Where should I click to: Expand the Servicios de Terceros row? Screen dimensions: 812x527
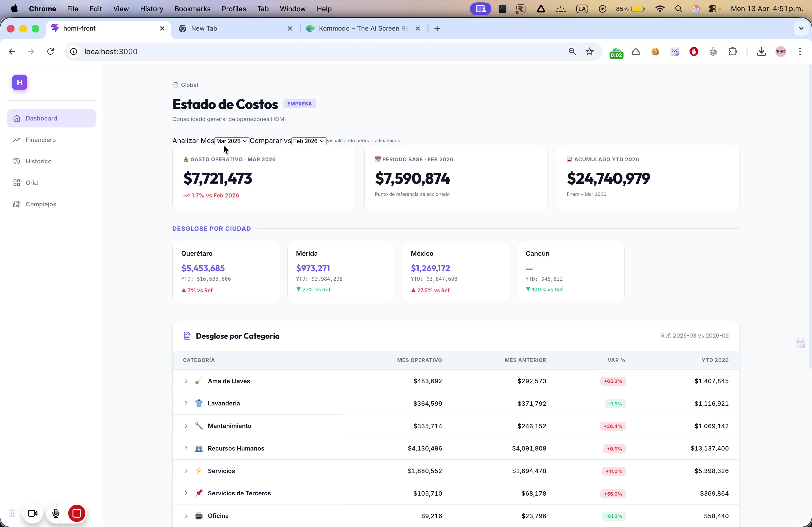(186, 493)
